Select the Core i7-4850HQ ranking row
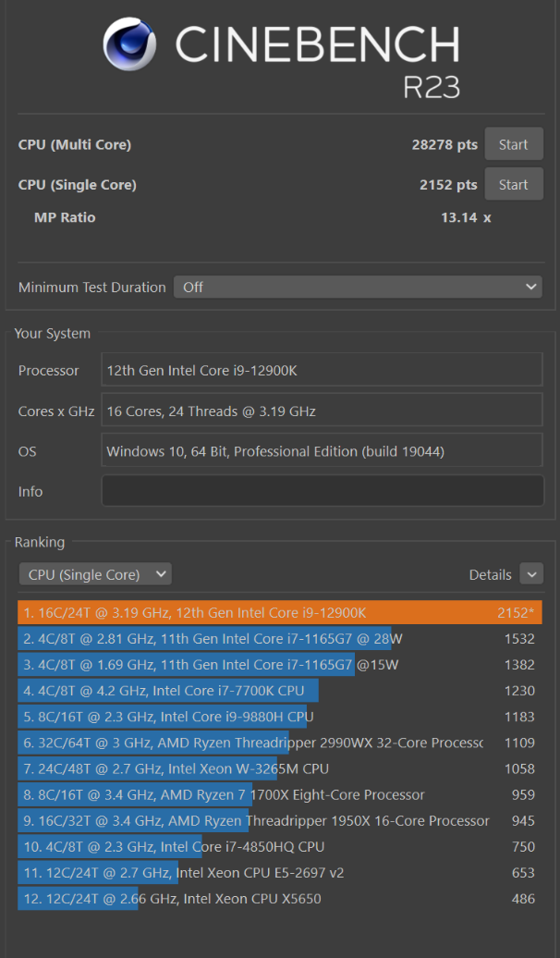The height and width of the screenshot is (958, 560). (x=280, y=846)
